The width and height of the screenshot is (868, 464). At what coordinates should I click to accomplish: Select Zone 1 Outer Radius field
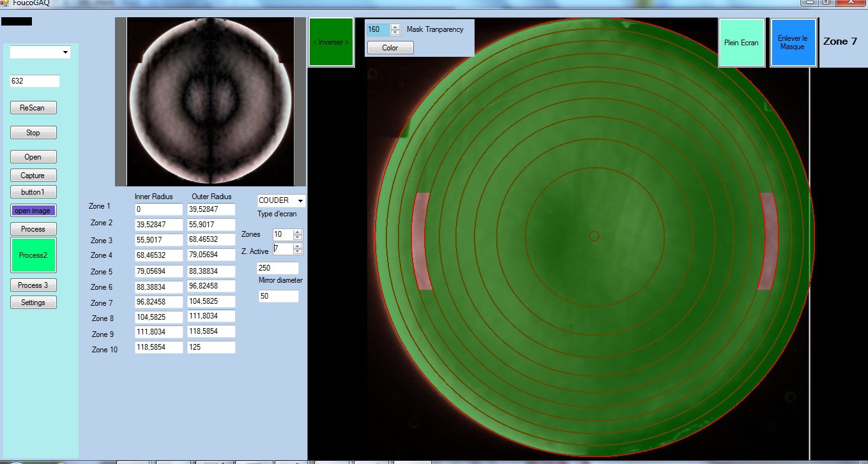[x=211, y=209]
